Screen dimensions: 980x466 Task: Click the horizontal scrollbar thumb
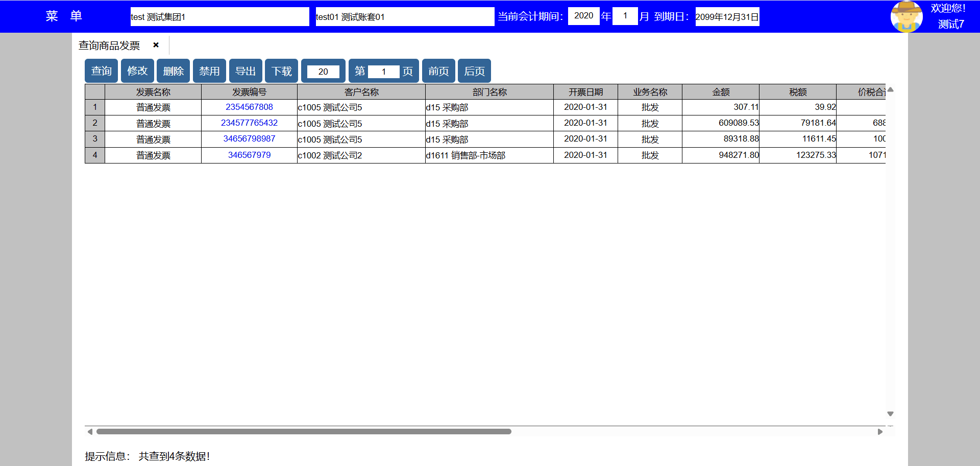click(304, 432)
